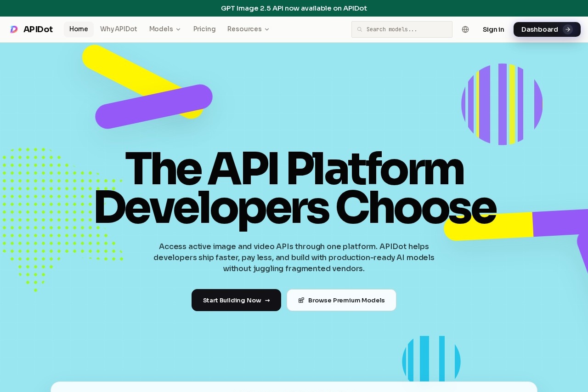Focus the Search models input field
Image resolution: width=588 pixels, height=392 pixels.
coord(402,29)
